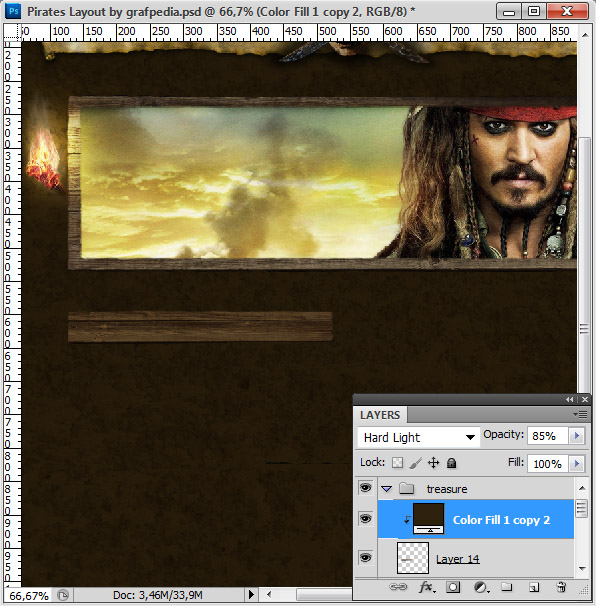Click the Layers list scrollbar thumb
The image size is (596, 606).
[582, 508]
